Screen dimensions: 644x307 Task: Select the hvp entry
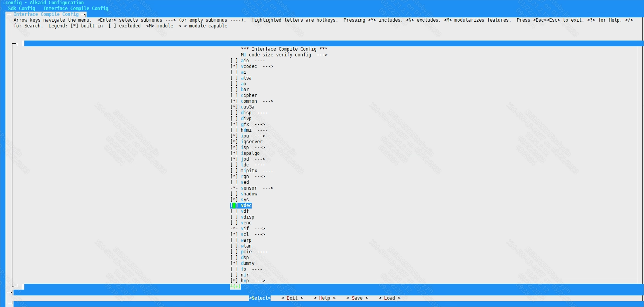(x=245, y=281)
